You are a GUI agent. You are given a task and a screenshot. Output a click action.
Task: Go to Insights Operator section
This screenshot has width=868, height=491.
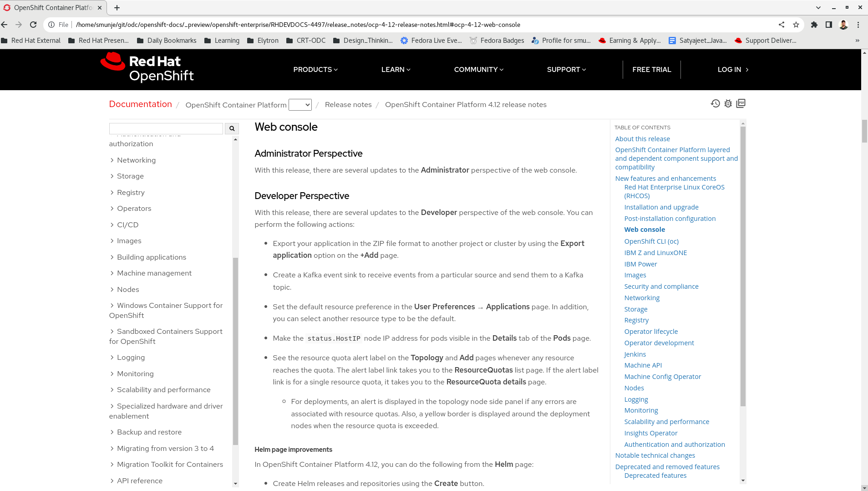click(x=651, y=433)
